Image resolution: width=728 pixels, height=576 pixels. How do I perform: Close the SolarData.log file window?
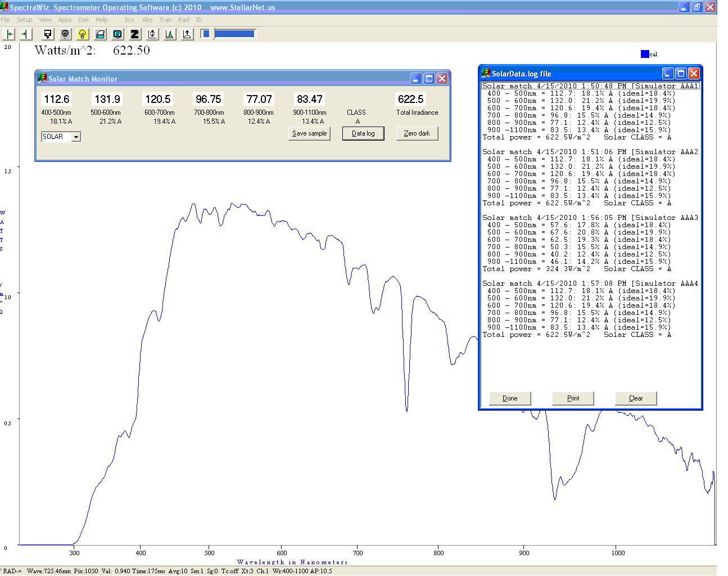tap(694, 74)
